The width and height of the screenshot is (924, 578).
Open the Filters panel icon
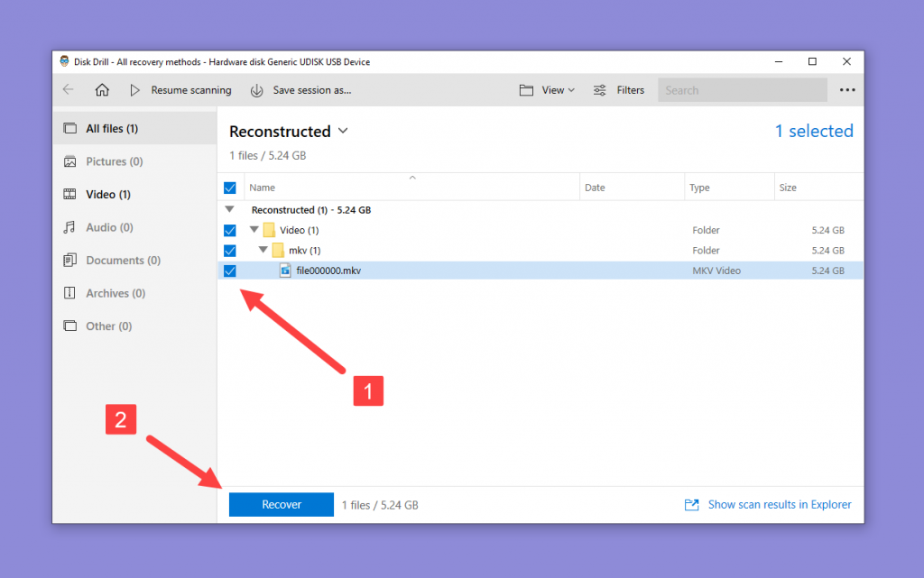point(598,90)
